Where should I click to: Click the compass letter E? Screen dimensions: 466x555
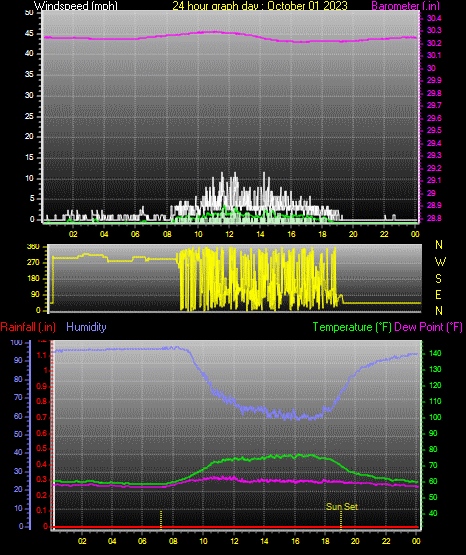[438, 294]
